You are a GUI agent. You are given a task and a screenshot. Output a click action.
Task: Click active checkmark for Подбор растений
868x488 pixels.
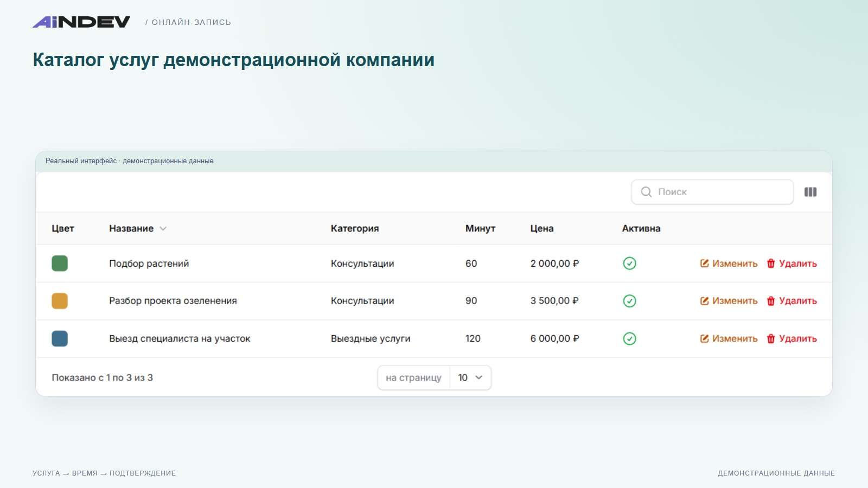click(x=629, y=264)
